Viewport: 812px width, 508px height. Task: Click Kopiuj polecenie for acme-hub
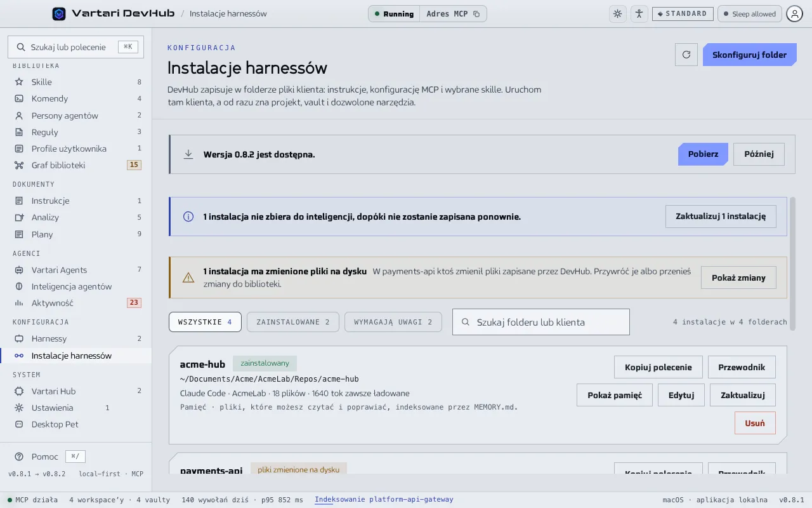tap(658, 367)
